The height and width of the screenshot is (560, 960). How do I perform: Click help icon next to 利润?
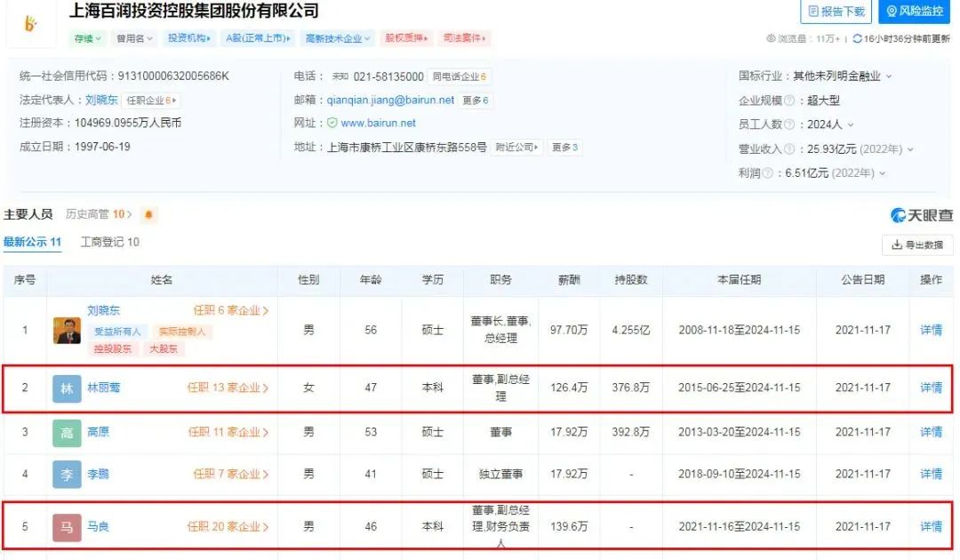767,173
